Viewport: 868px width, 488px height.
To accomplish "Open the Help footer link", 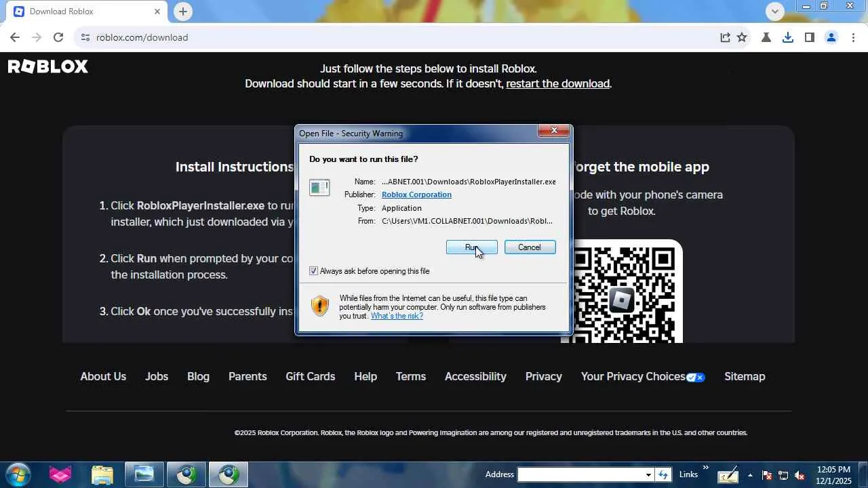I will pos(366,377).
